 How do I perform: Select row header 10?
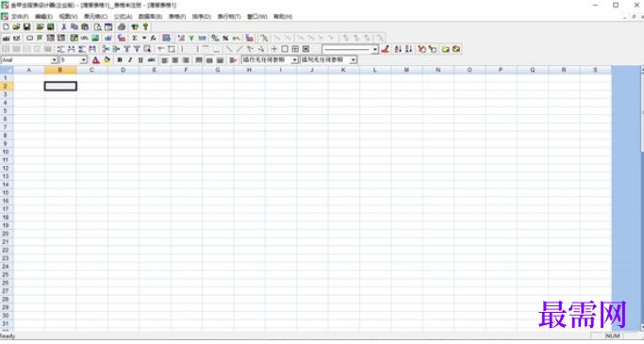[x=6, y=152]
